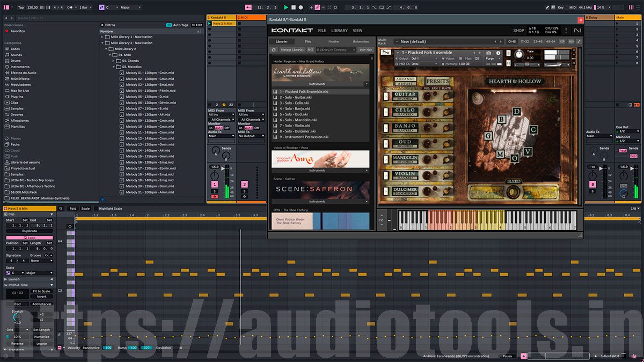Switch to Kontakt's Automation tab
This screenshot has height=362, width=644.
(x=361, y=41)
